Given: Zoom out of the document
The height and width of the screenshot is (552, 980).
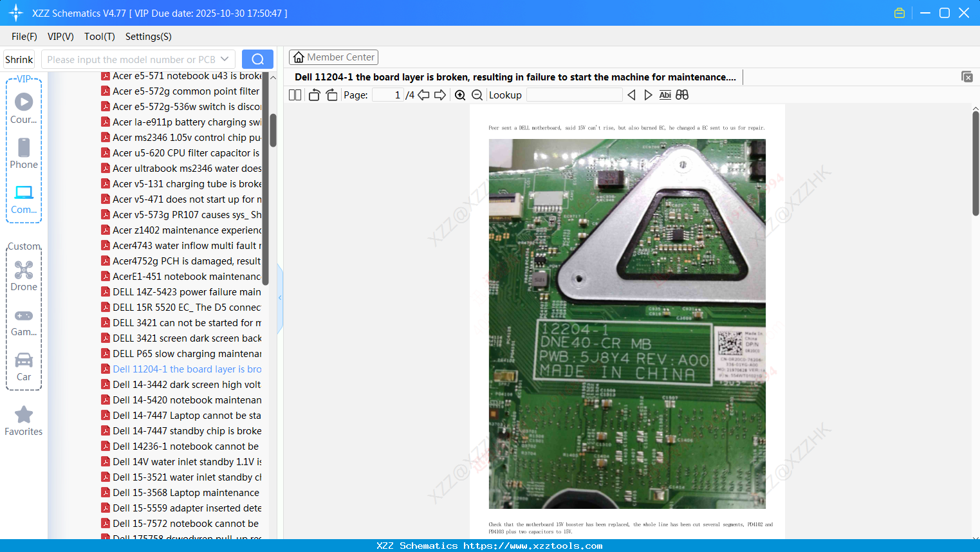Looking at the screenshot, I should [x=477, y=95].
